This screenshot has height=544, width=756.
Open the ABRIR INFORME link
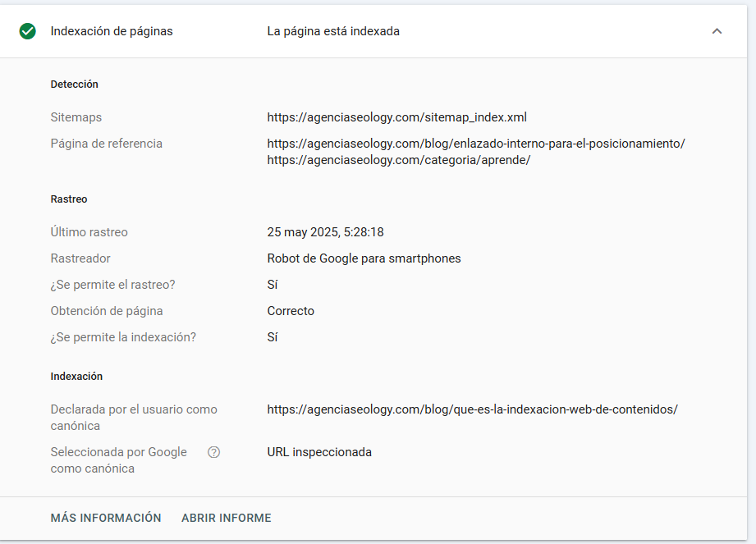[226, 518]
